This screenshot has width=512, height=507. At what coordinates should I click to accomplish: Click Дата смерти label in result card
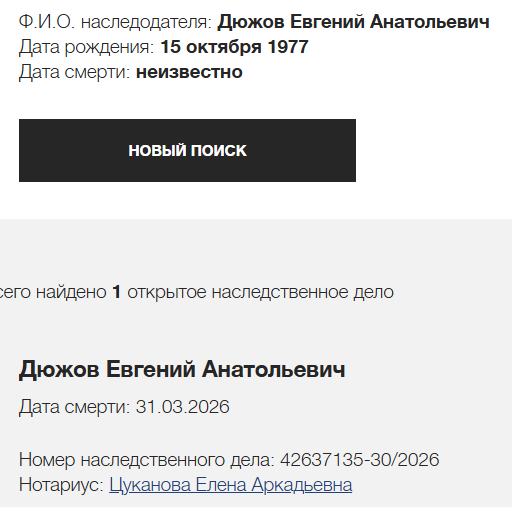pos(74,407)
